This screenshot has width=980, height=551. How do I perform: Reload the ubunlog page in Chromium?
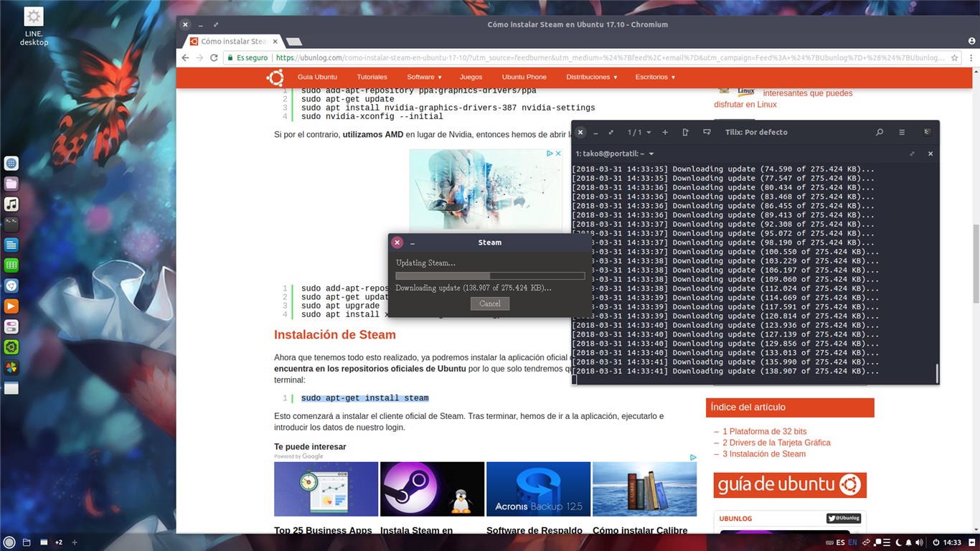(x=214, y=58)
